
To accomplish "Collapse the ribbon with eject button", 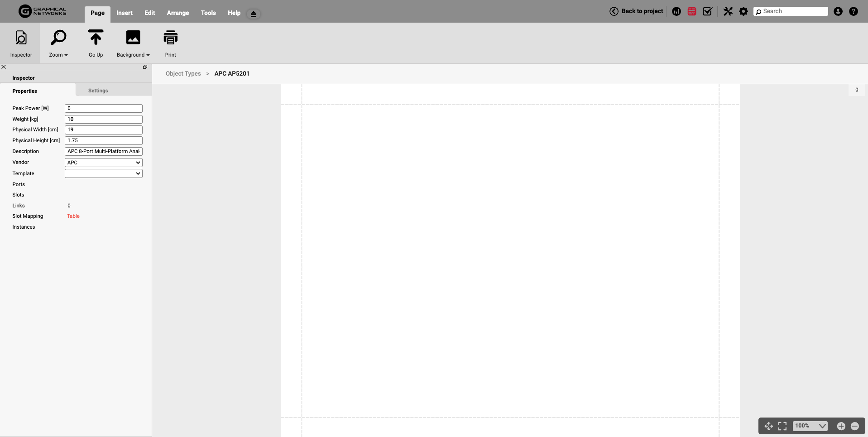I will point(254,14).
